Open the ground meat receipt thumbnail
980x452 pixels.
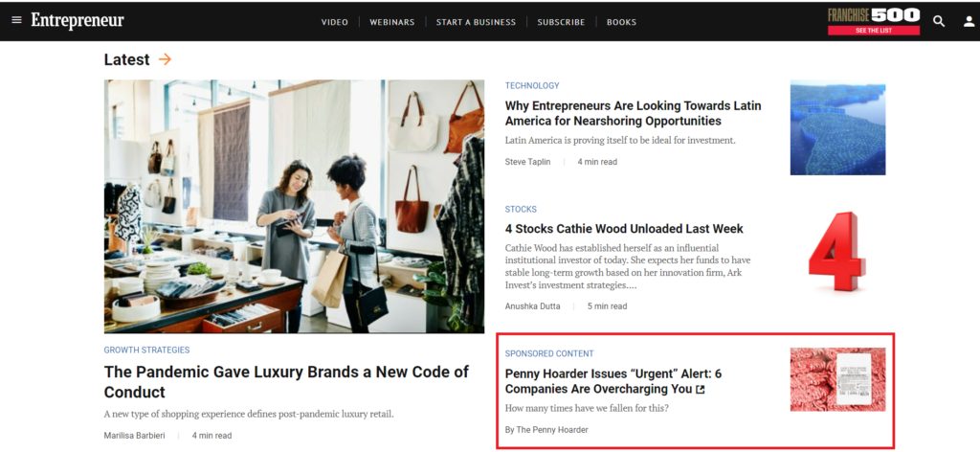(837, 379)
